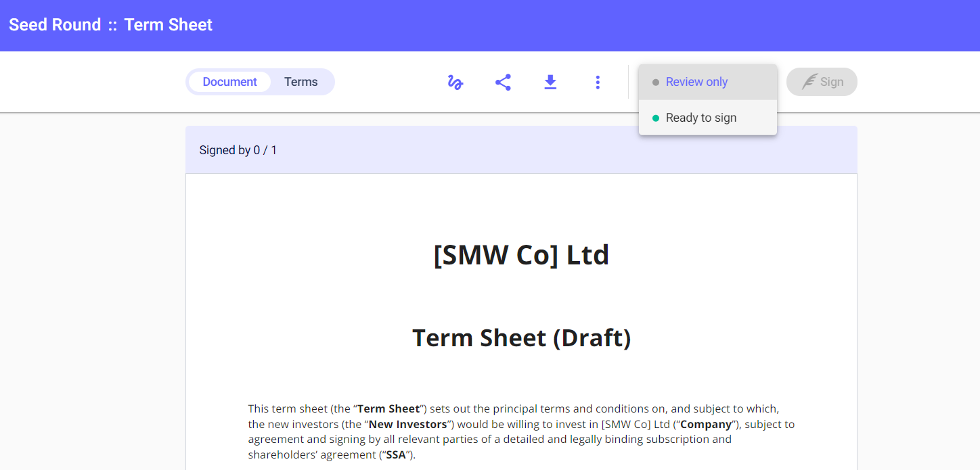Open the three-dot more options menu
This screenshot has width=980, height=470.
coord(598,83)
